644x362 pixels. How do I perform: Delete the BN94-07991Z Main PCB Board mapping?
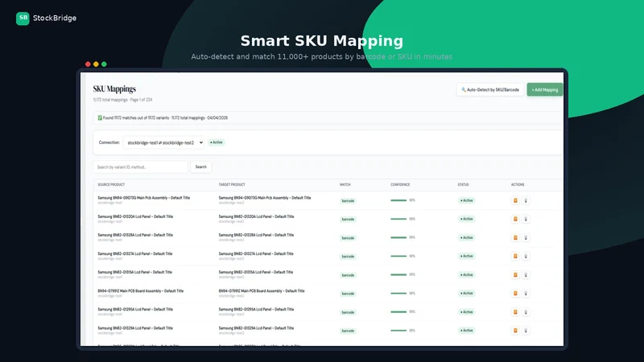(526, 294)
